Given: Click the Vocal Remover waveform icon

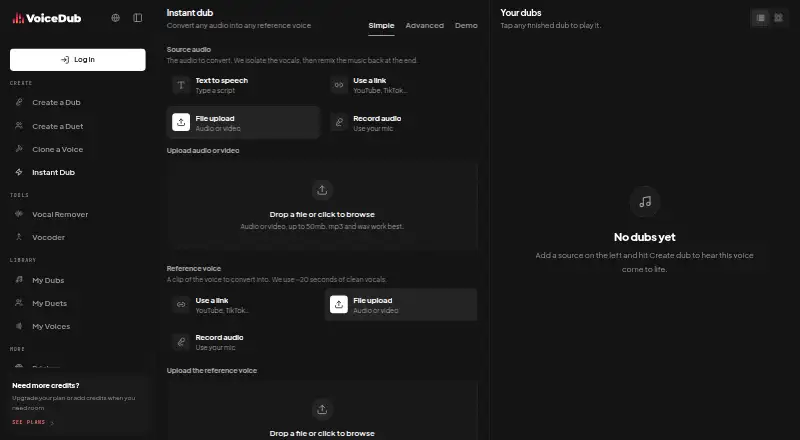Looking at the screenshot, I should click(x=19, y=214).
